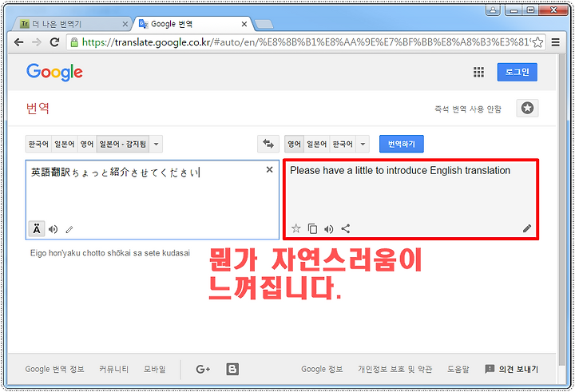This screenshot has width=575, height=392.
Task: Open the Chrome hamburger menu
Action: click(x=555, y=42)
